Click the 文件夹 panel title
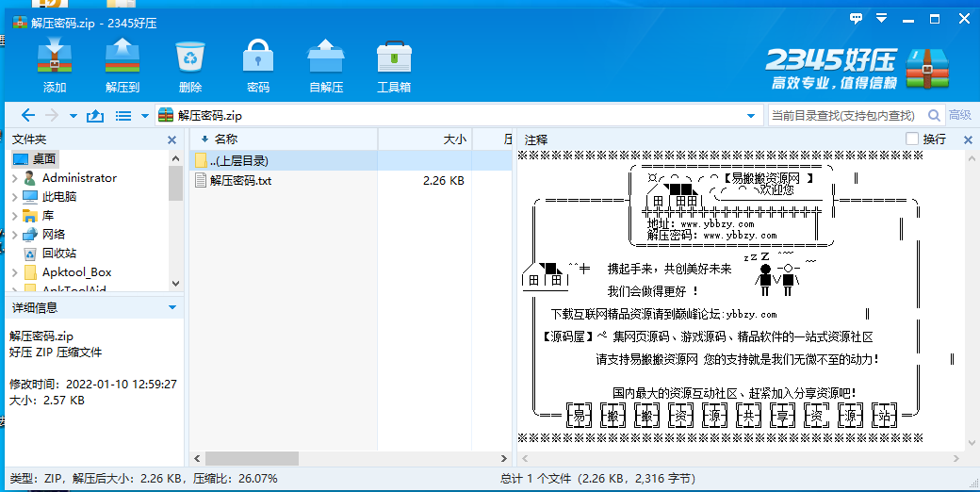 tap(29, 139)
